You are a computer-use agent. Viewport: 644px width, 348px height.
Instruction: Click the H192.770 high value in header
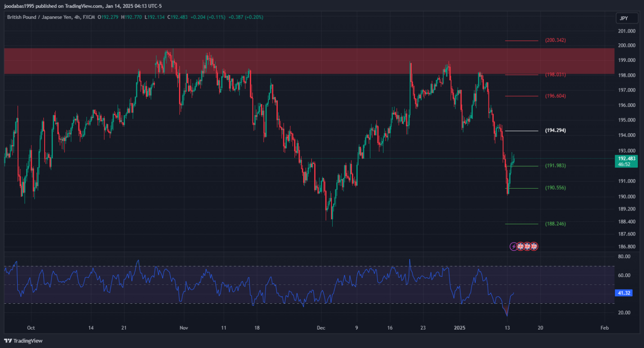click(132, 17)
